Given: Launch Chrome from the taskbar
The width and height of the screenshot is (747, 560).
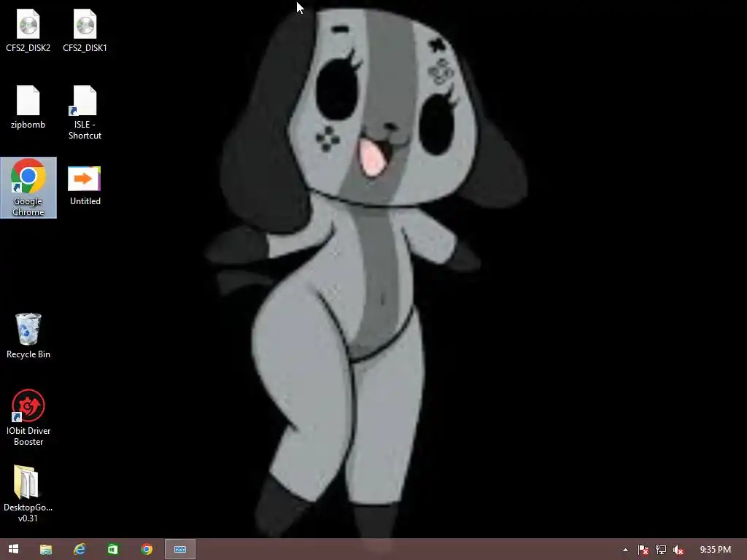Looking at the screenshot, I should (147, 549).
